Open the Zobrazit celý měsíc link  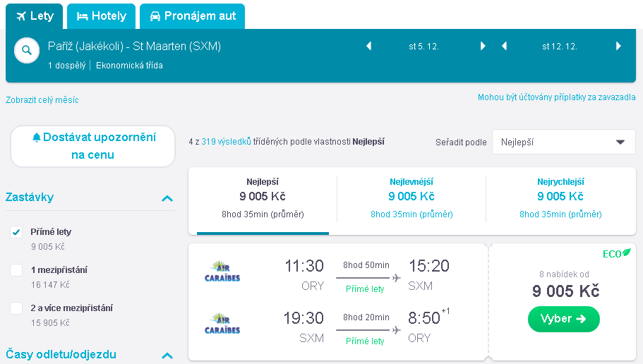point(42,100)
